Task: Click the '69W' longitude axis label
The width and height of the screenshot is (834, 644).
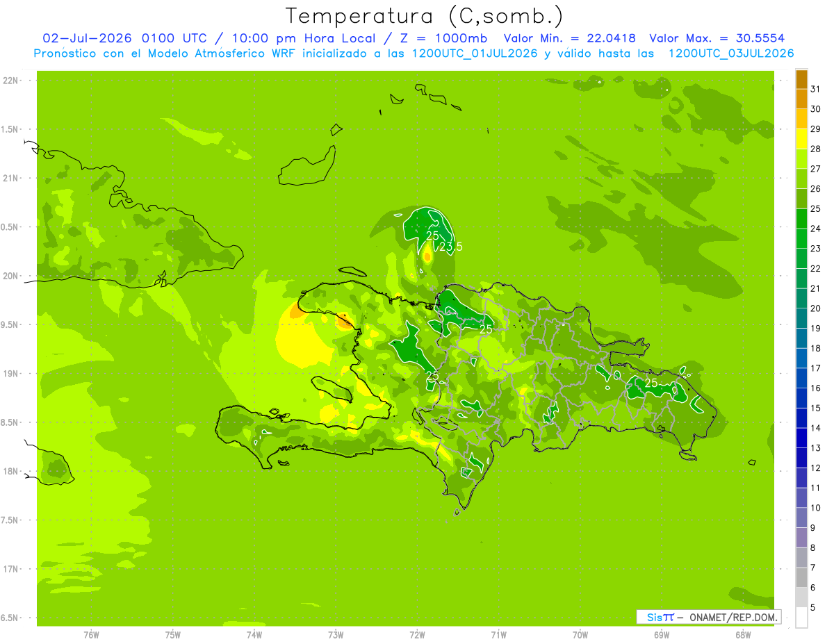Action: [x=662, y=635]
